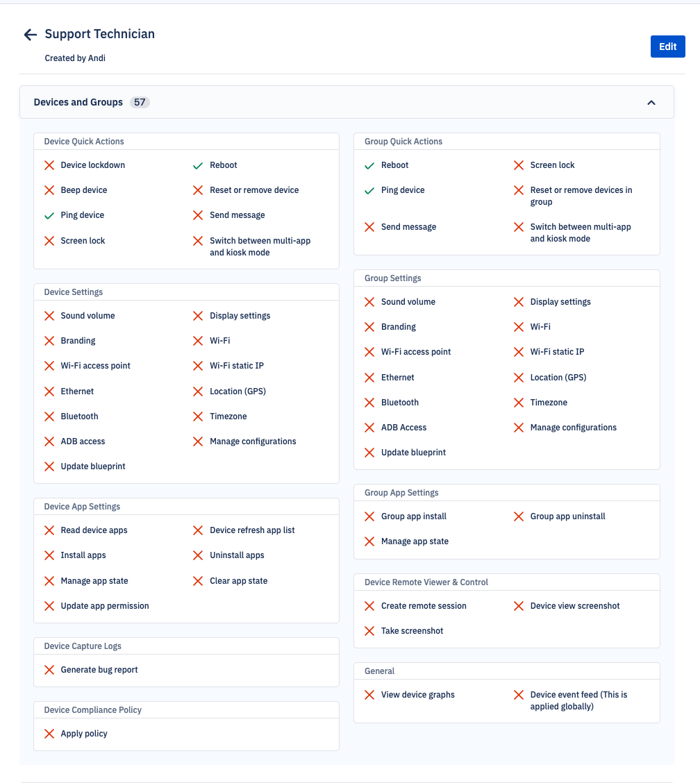Click the X icon beside View device graphs
Image resolution: width=700 pixels, height=783 pixels.
[x=369, y=695]
